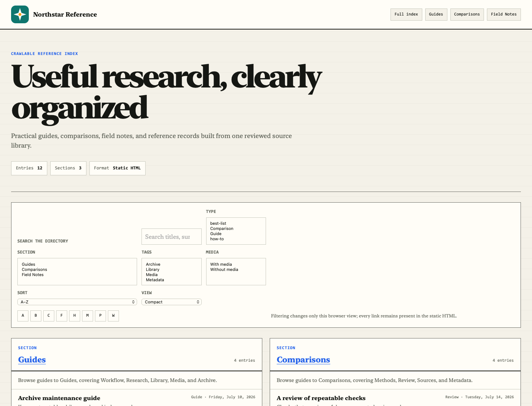This screenshot has height=406, width=532.
Task: Filter entries by letter W
Action: (113, 316)
